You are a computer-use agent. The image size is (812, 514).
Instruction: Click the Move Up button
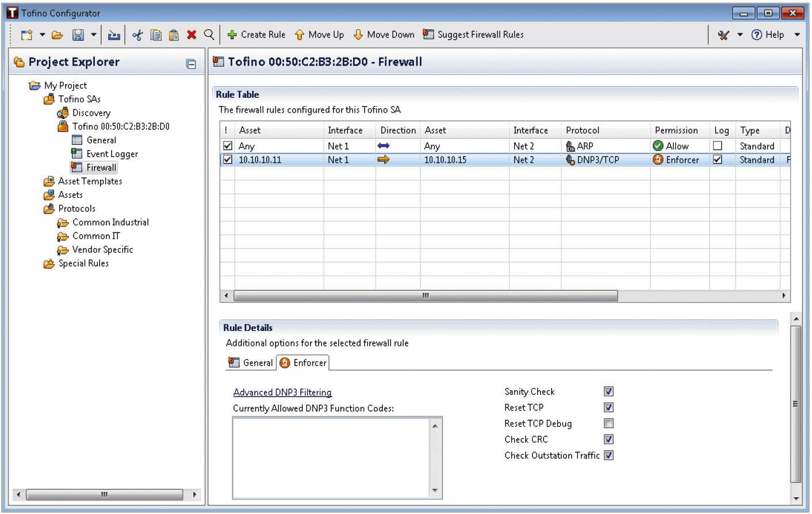coord(319,35)
